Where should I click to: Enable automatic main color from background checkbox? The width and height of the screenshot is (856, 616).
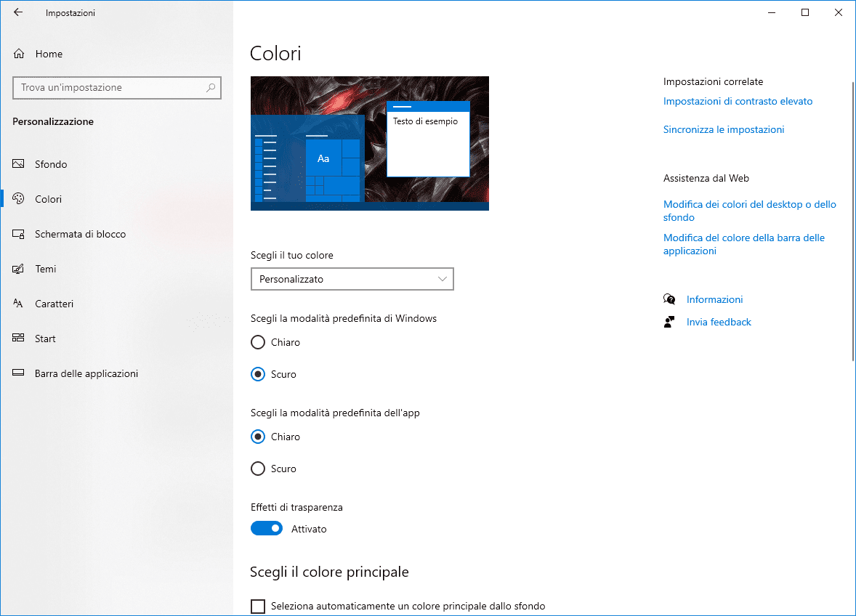pyautogui.click(x=258, y=606)
